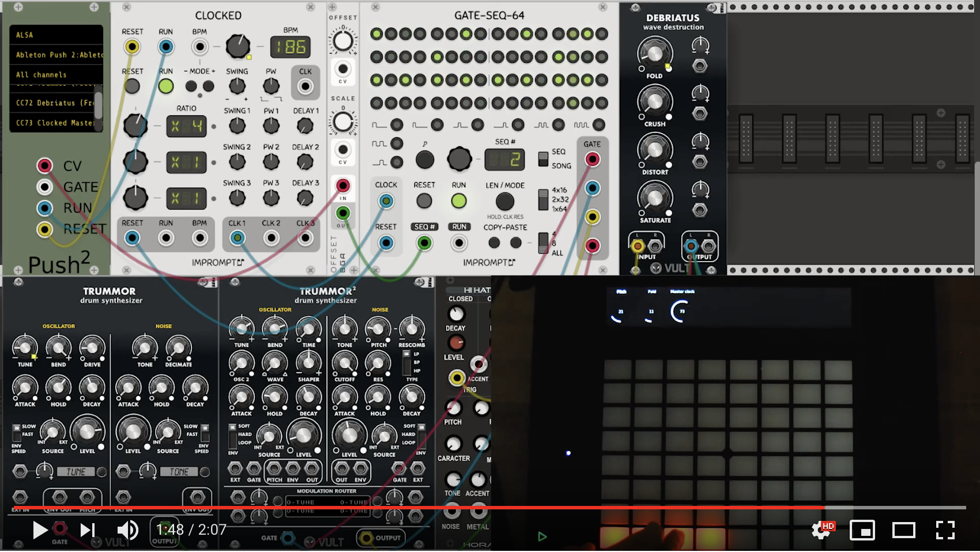Flip the LP/BP/HP TYPE switch on Trummor 2
The image size is (980, 552).
coord(406,362)
